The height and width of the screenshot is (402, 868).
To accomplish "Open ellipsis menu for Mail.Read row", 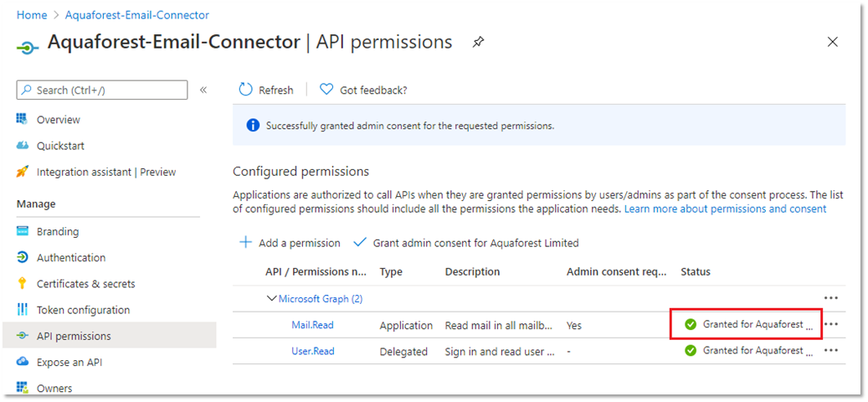I will point(830,325).
